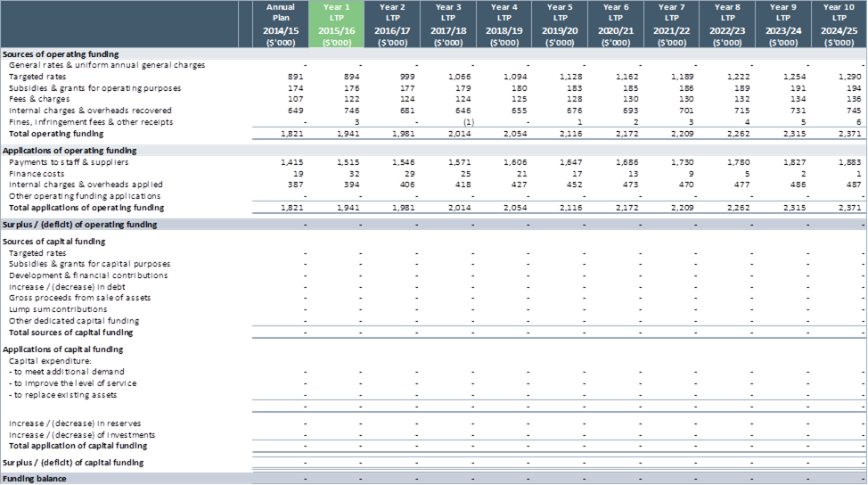Click the Applications of operating funding heading

[x=70, y=151]
